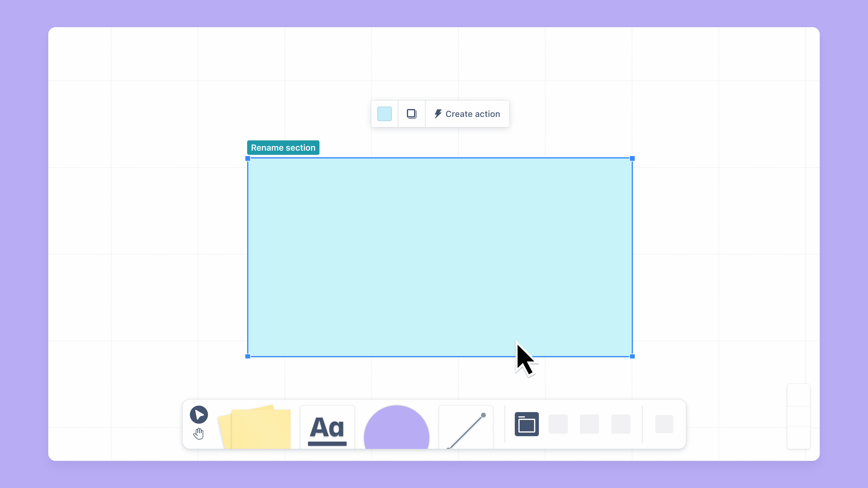Click the selected light blue rectangle
Image resolution: width=868 pixels, height=488 pixels.
440,258
